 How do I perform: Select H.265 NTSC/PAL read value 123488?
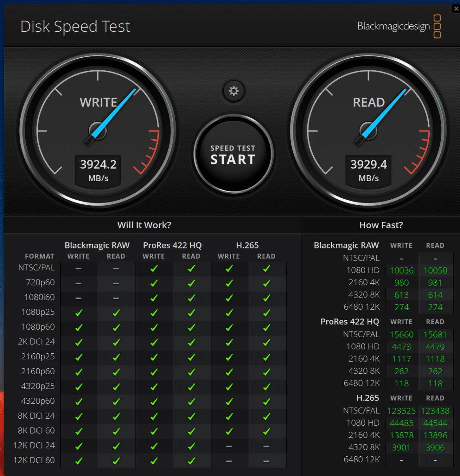click(435, 411)
